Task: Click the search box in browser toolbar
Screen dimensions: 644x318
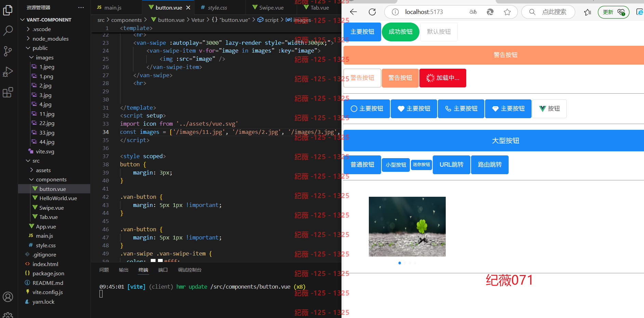Action: pos(548,12)
